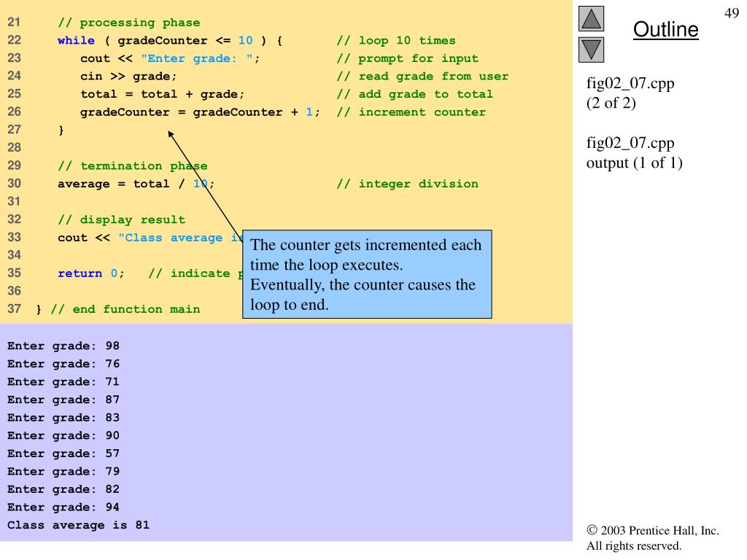Click the closing brace on line 27

pos(61,130)
